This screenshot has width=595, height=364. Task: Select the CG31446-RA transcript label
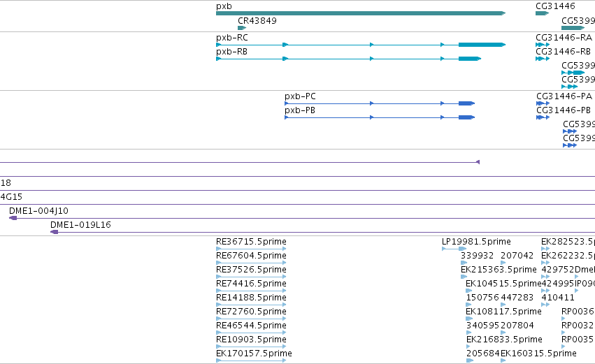pos(564,38)
